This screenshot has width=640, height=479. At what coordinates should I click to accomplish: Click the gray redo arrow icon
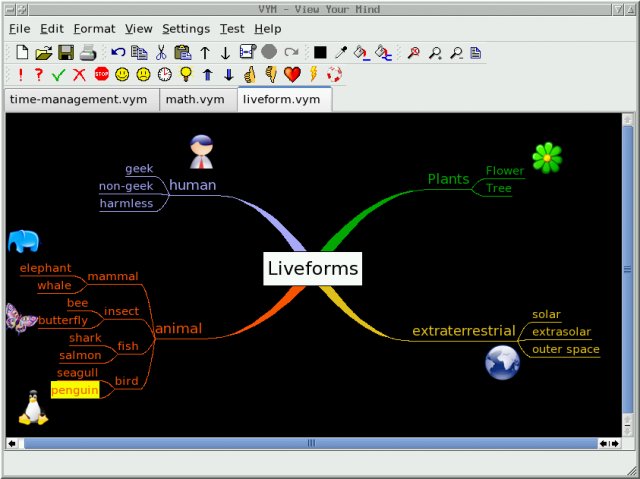pyautogui.click(x=291, y=52)
